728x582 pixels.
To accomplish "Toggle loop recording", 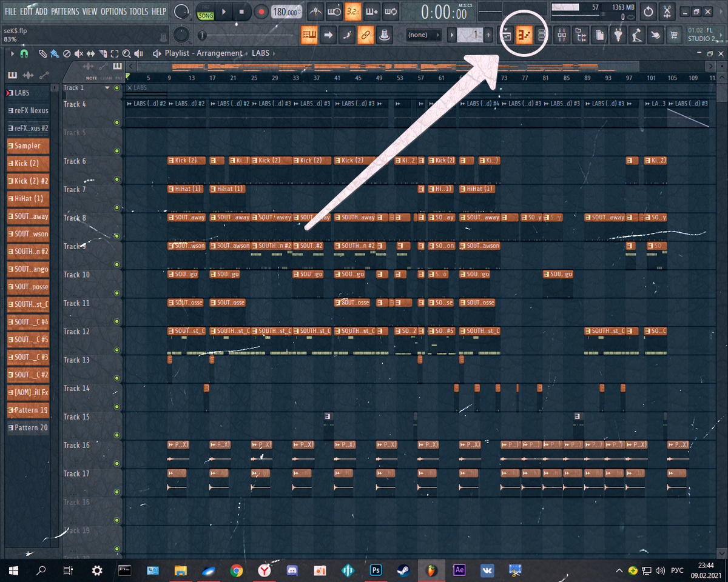I will (x=391, y=12).
